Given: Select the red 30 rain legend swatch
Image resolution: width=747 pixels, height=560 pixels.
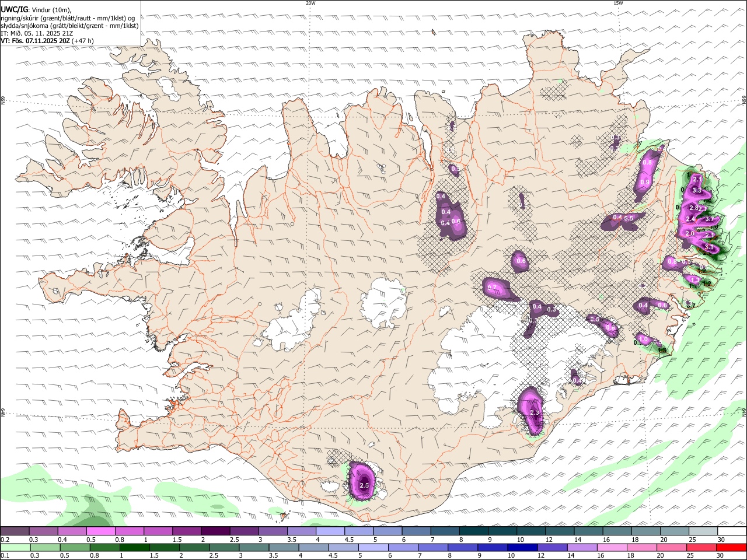Looking at the screenshot, I should tap(731, 548).
